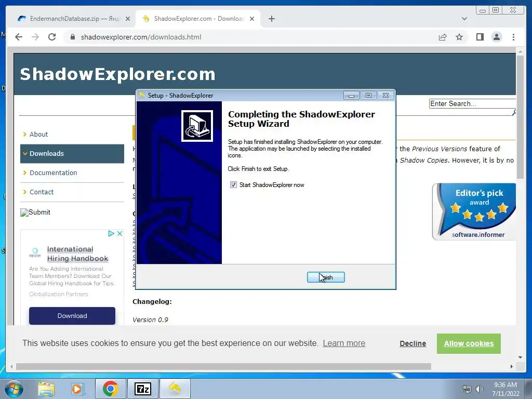Open Chrome profile avatar
The width and height of the screenshot is (532, 399).
(x=496, y=37)
